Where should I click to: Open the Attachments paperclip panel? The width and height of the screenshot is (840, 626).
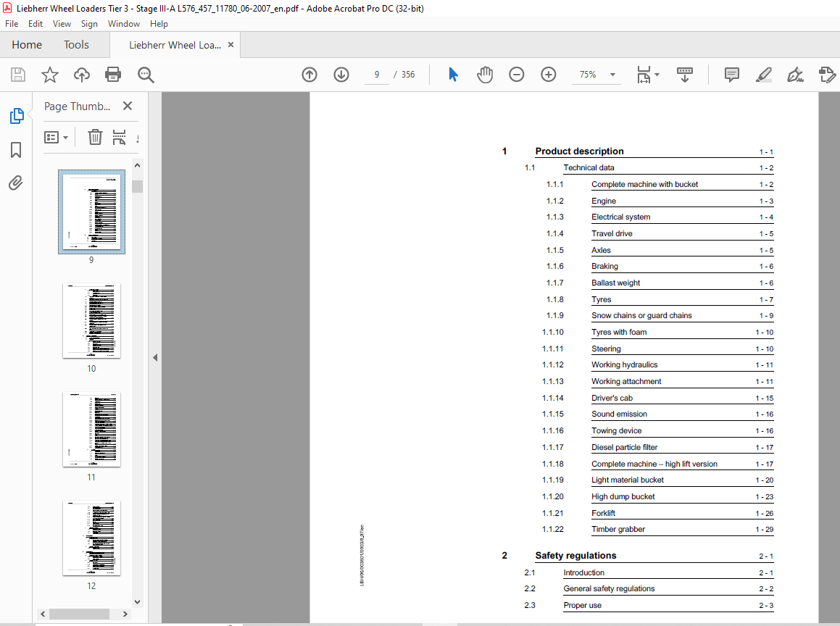16,183
